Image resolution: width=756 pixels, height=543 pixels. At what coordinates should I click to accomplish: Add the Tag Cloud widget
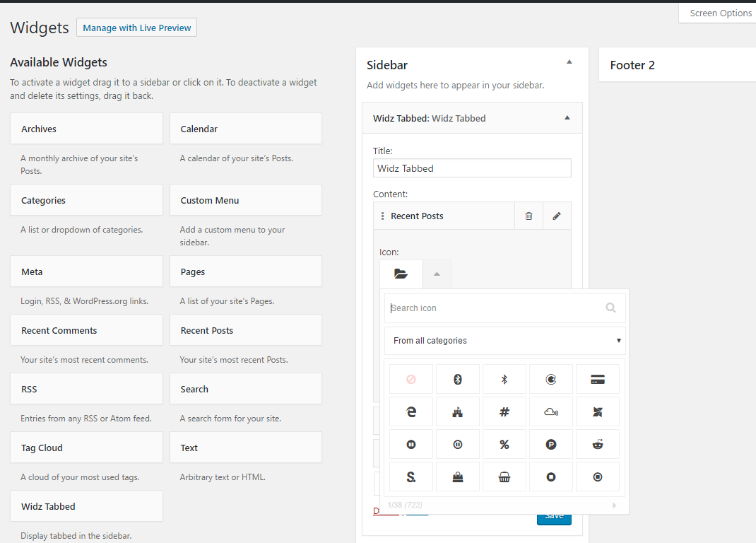click(x=86, y=448)
